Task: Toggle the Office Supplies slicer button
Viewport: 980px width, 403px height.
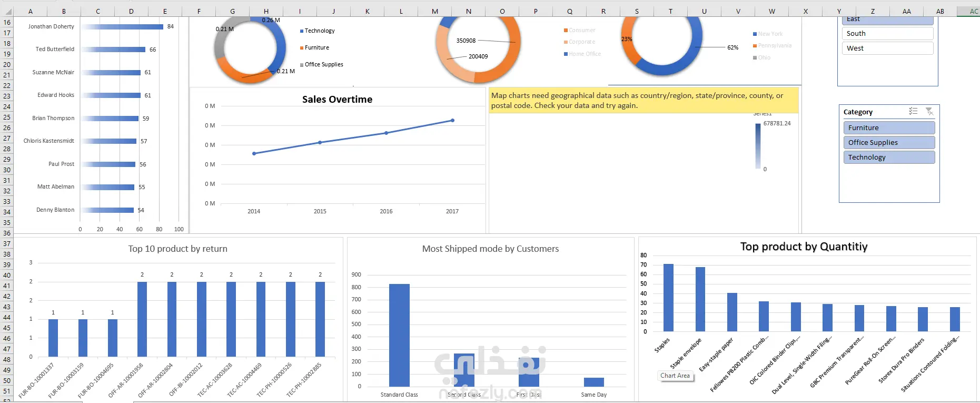Action: click(x=889, y=142)
